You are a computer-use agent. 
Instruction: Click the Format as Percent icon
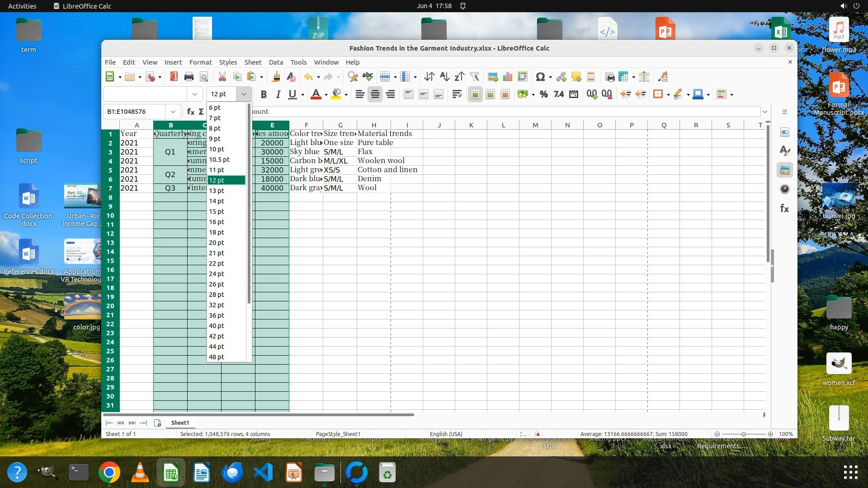coord(544,94)
